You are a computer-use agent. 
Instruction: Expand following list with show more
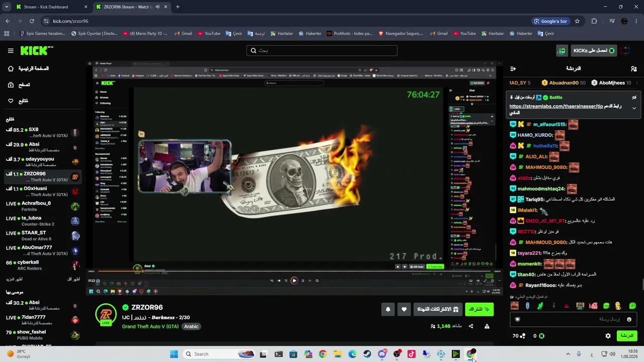tap(14, 279)
